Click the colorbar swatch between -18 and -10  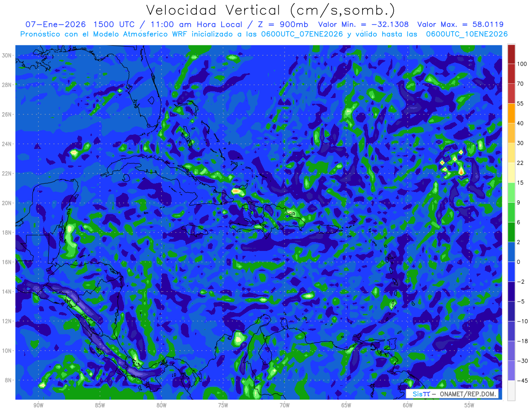tap(511, 331)
